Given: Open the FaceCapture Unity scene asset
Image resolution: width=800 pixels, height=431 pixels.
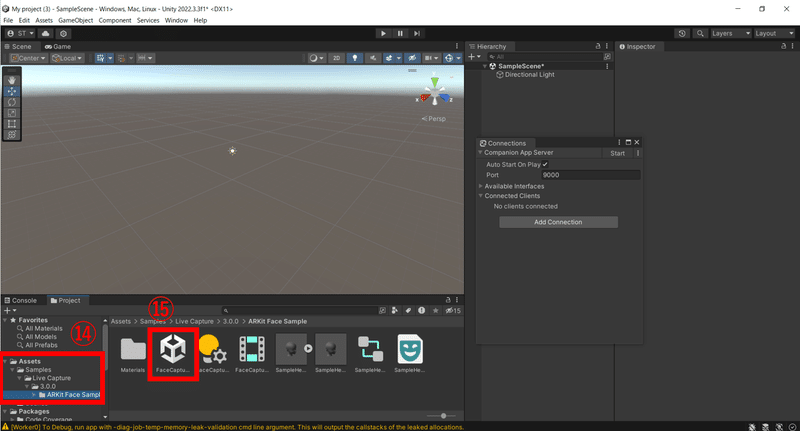Looking at the screenshot, I should [173, 353].
